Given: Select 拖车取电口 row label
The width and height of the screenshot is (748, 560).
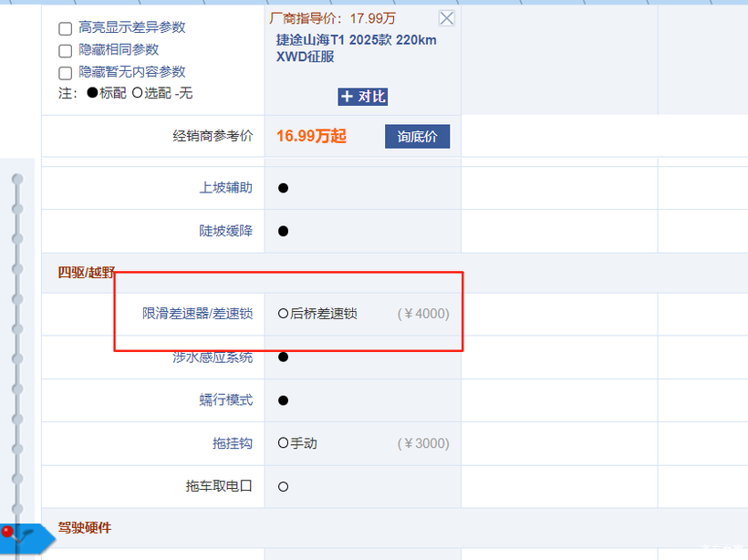Looking at the screenshot, I should pyautogui.click(x=219, y=486).
